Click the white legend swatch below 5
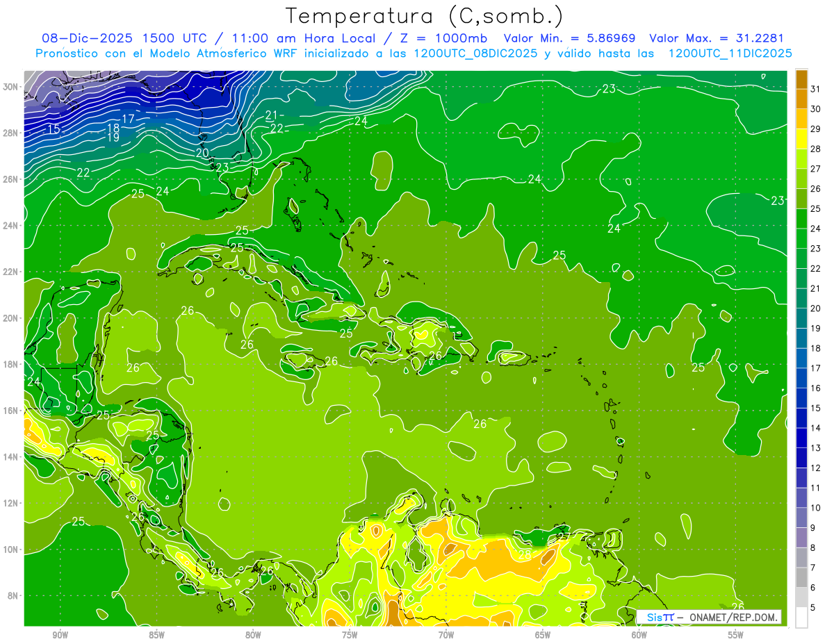The image size is (834, 644). [801, 617]
